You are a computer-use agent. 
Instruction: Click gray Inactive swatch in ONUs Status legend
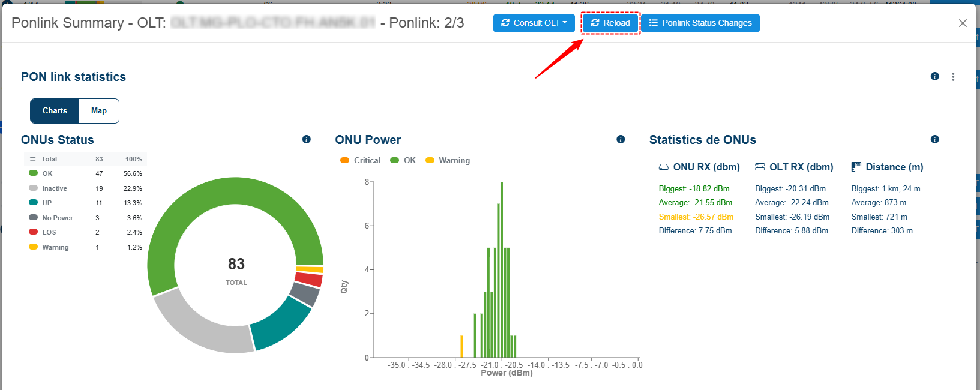(x=34, y=188)
